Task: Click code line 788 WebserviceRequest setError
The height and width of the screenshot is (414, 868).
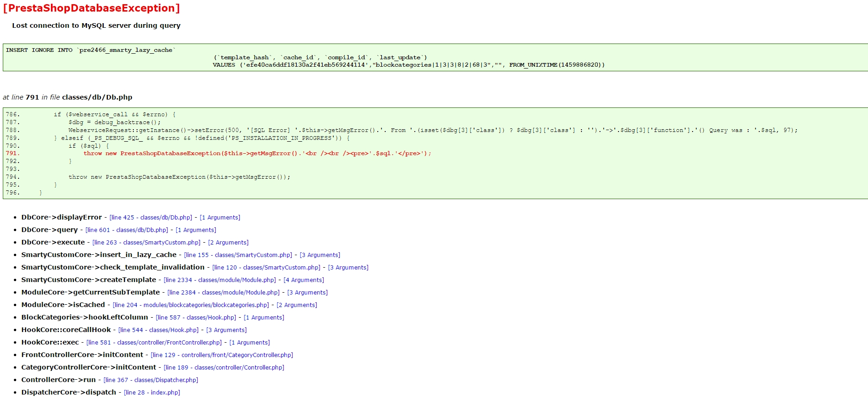Action: coord(433,130)
